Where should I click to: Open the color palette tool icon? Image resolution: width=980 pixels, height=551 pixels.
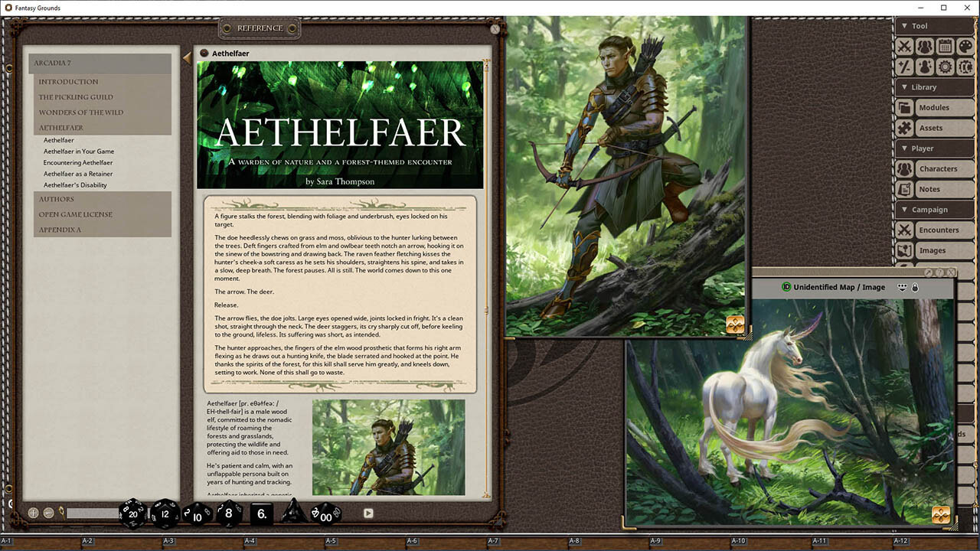[963, 46]
